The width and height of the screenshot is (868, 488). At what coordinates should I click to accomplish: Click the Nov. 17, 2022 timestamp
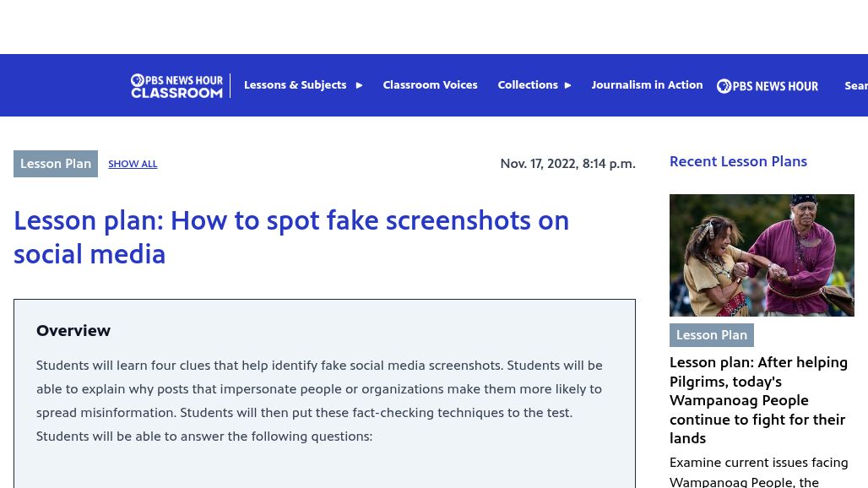point(567,164)
